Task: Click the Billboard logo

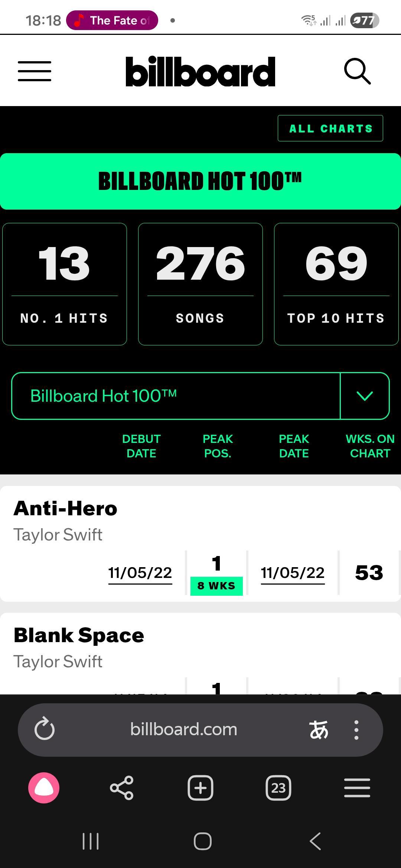Action: [200, 72]
